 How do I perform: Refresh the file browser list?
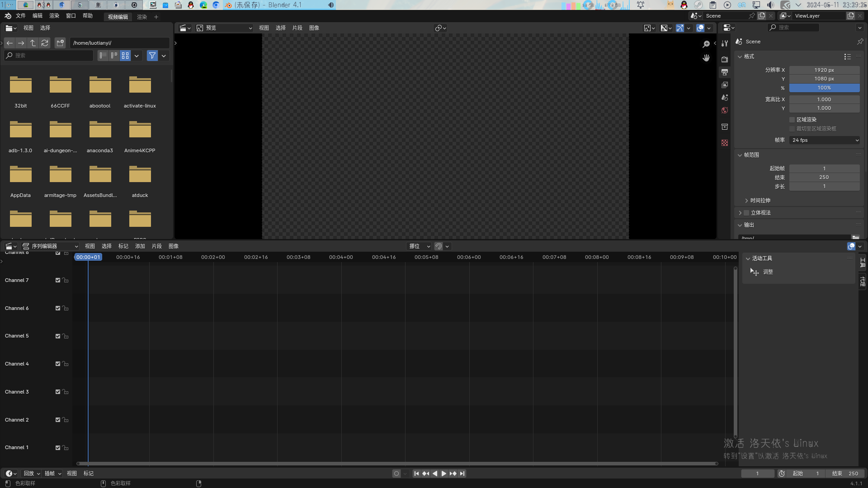point(45,43)
